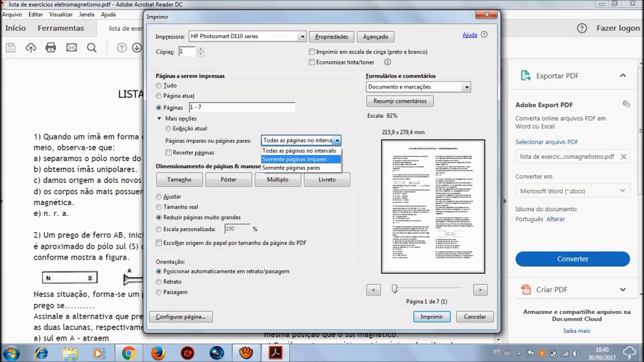Open the Janela menu

87,15
